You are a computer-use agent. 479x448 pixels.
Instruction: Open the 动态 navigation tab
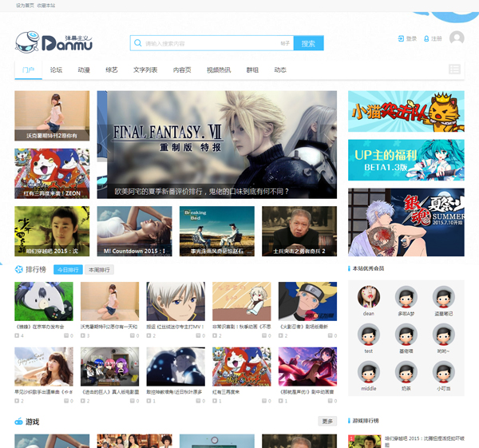click(x=280, y=70)
